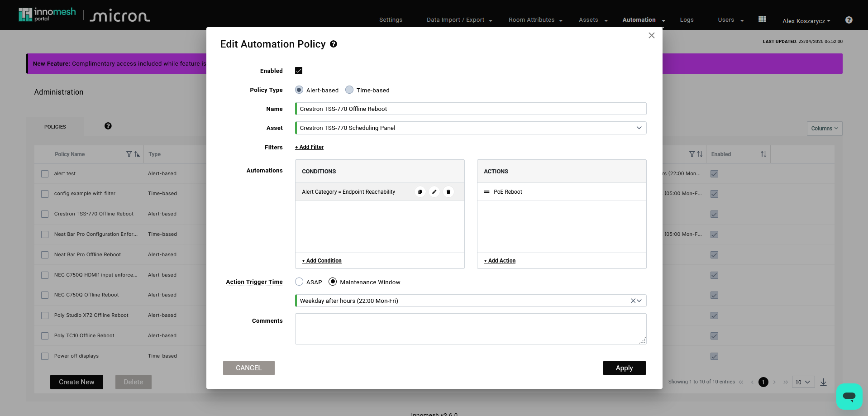Clear the selected maintenance window with X
Screen dimensions: 868x416
pos(633,301)
